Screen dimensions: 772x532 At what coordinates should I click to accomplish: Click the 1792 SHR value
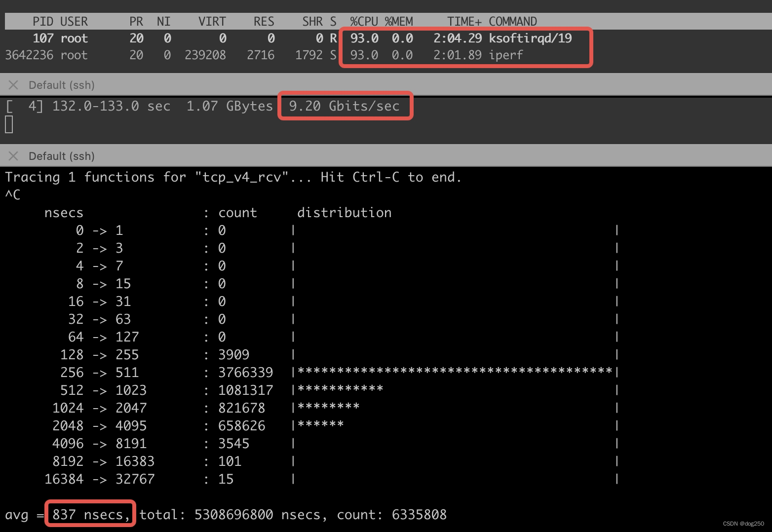pos(309,55)
